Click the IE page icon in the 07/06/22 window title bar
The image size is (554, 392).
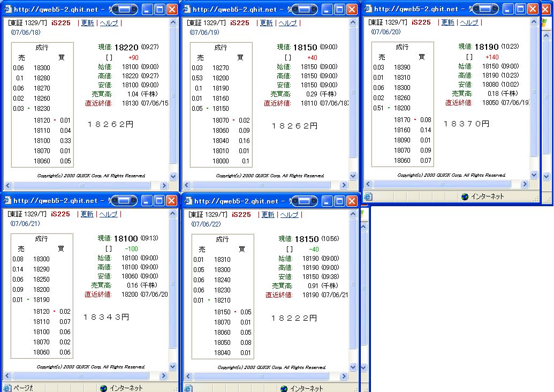(188, 201)
